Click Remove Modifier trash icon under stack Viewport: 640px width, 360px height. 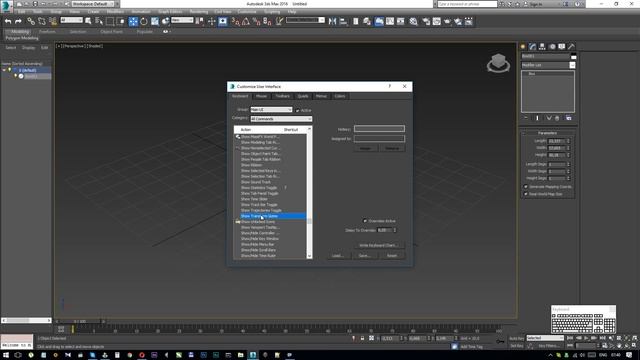[557, 118]
